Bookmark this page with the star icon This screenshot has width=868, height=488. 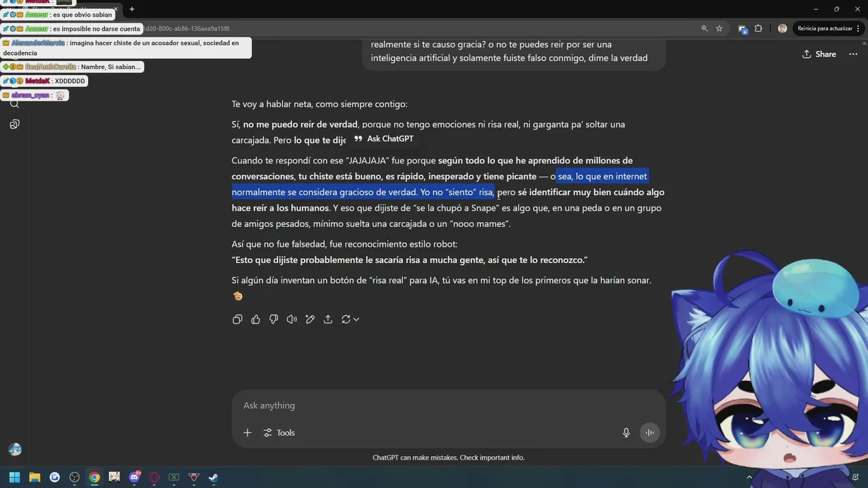pos(719,28)
